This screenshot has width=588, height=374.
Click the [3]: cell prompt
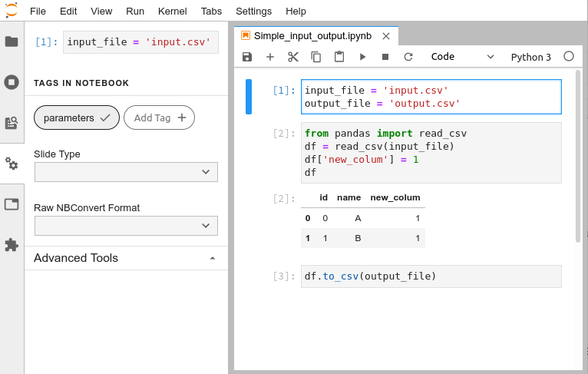point(284,276)
